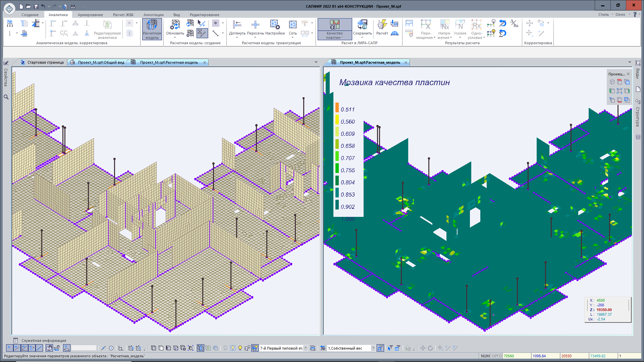Image resolution: width=644 pixels, height=362 pixels.
Task: Open triangulation Настройки icon
Action: 275,24
